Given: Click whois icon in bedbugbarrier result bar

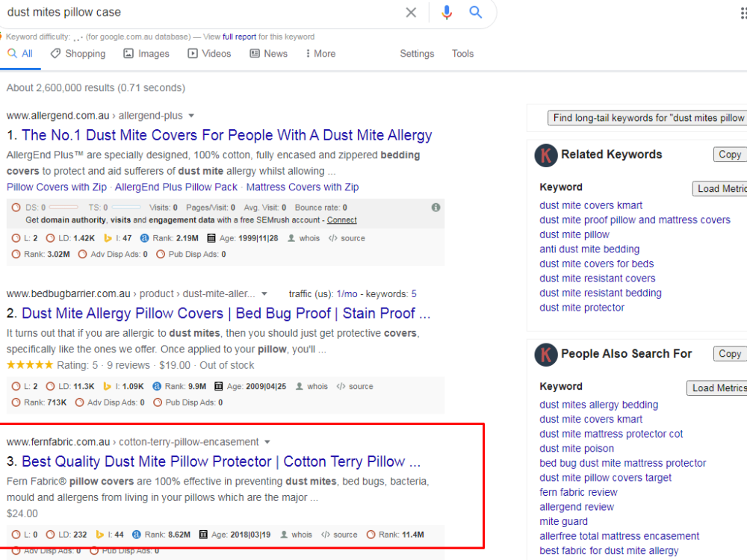Looking at the screenshot, I should tap(300, 386).
